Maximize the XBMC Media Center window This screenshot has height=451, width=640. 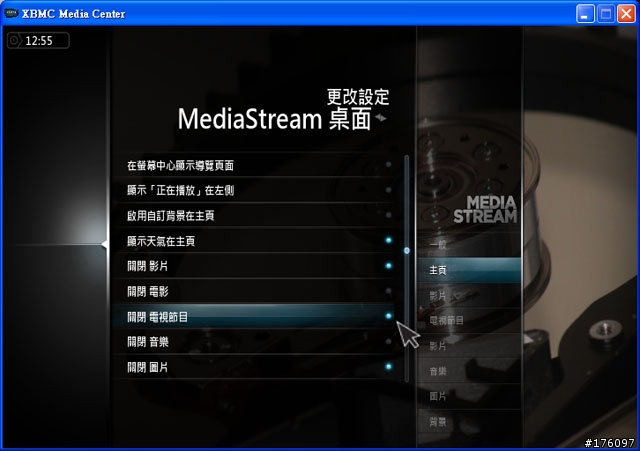pyautogui.click(x=606, y=14)
